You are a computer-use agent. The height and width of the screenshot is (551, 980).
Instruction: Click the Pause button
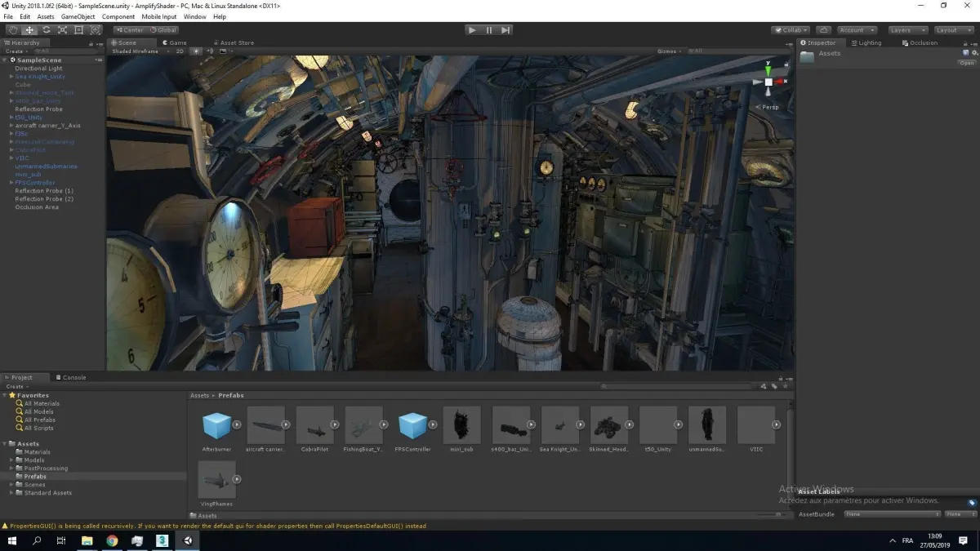(489, 30)
